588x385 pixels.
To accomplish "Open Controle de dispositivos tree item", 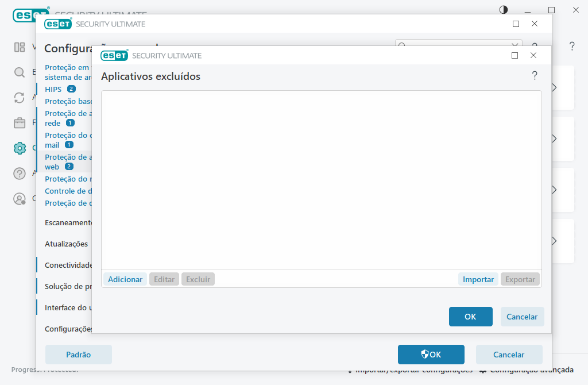I will 68,191.
